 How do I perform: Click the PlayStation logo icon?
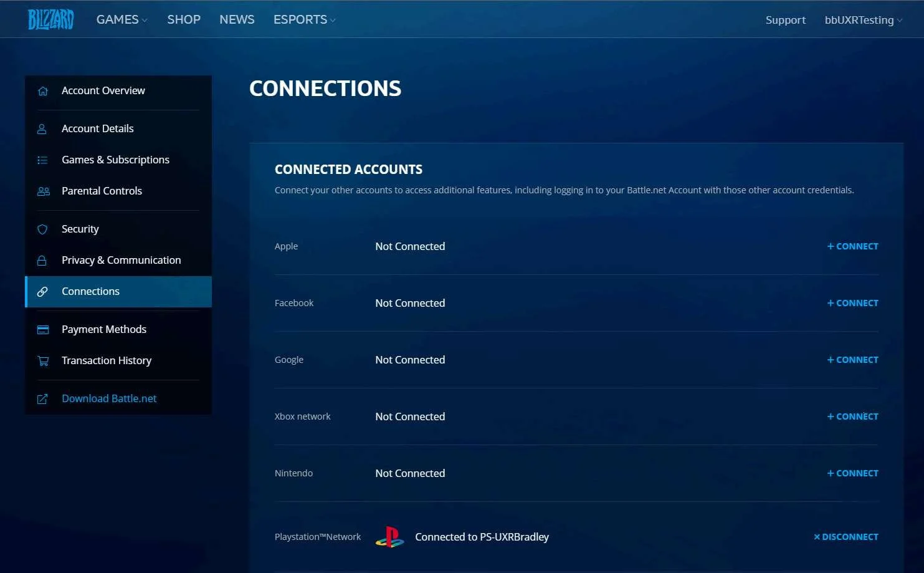(x=390, y=537)
